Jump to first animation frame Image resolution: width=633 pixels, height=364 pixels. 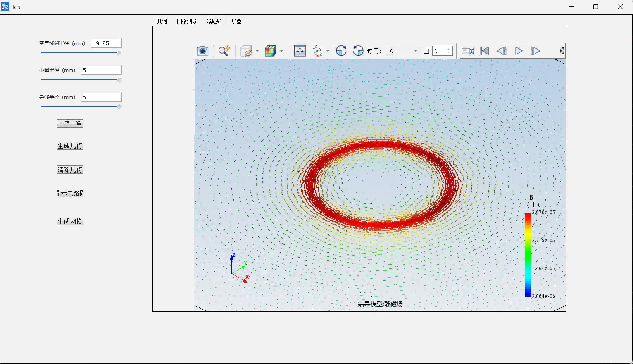[x=485, y=51]
